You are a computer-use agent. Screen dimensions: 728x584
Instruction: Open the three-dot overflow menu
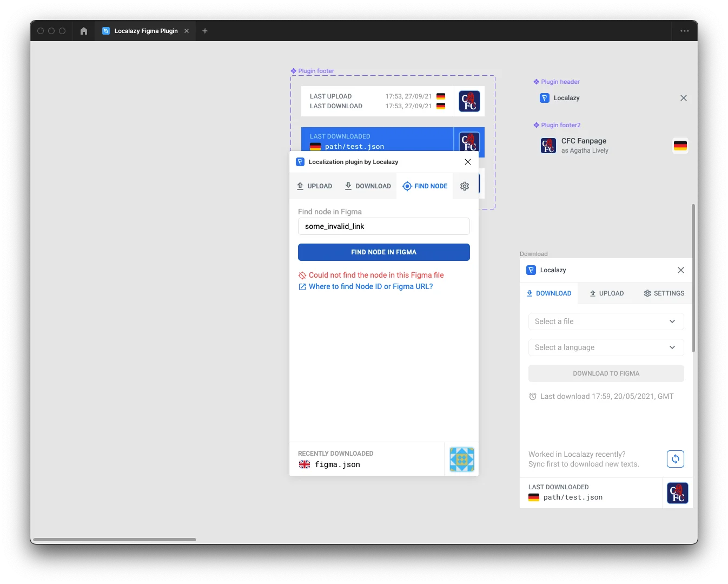[684, 31]
